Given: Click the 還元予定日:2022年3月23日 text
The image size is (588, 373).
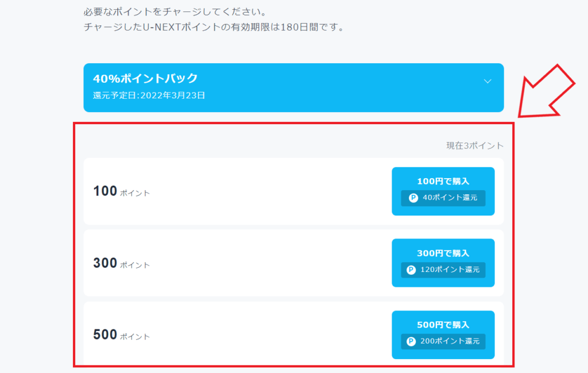Looking at the screenshot, I should tap(149, 95).
